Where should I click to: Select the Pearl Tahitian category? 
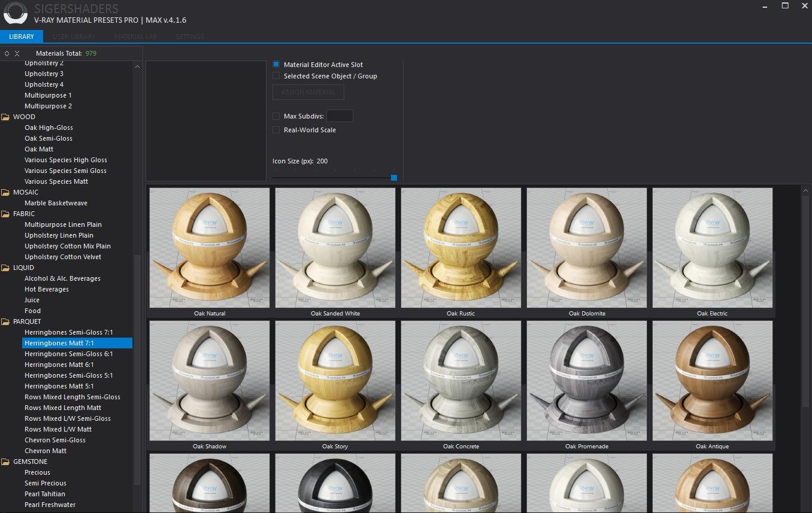pos(45,494)
